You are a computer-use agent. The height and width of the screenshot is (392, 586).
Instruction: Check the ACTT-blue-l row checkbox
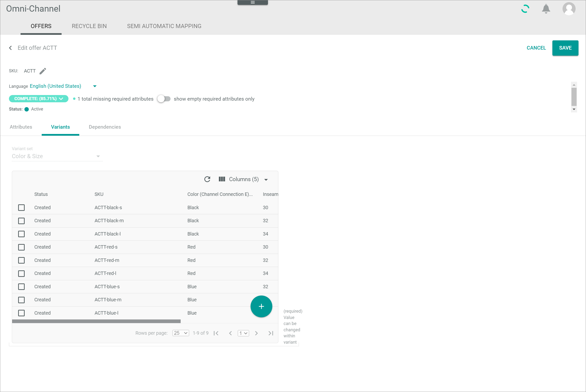[x=22, y=313]
